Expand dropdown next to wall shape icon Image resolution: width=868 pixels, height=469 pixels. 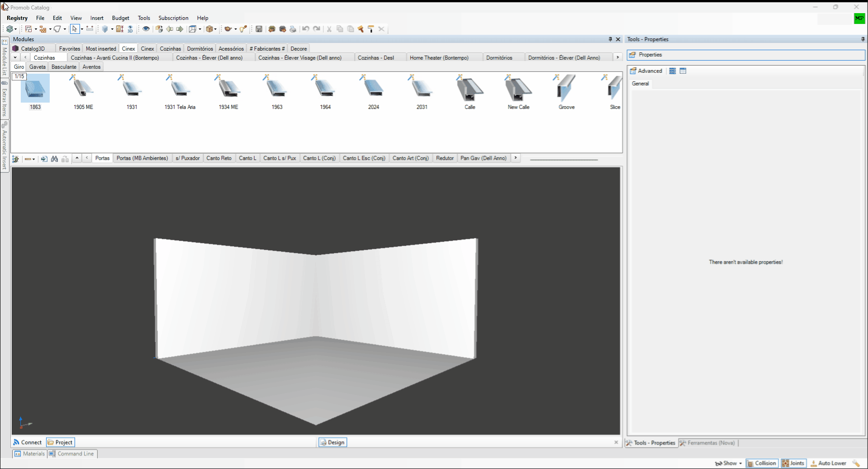(x=65, y=29)
